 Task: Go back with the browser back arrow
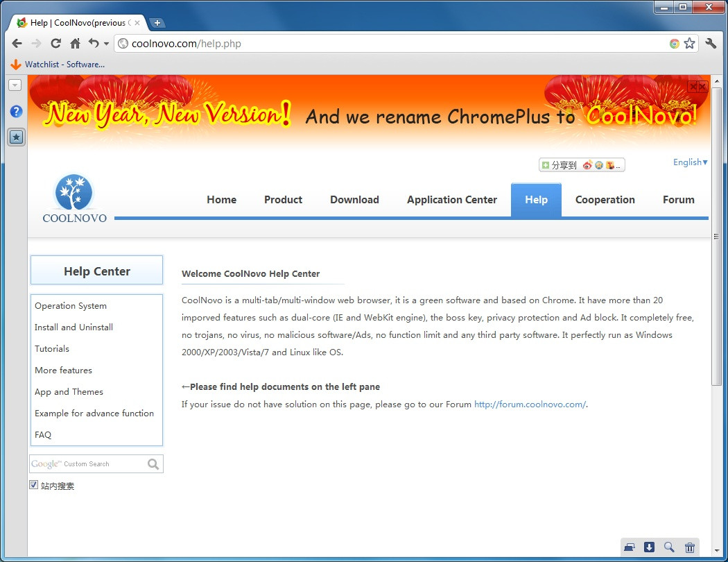pos(17,44)
